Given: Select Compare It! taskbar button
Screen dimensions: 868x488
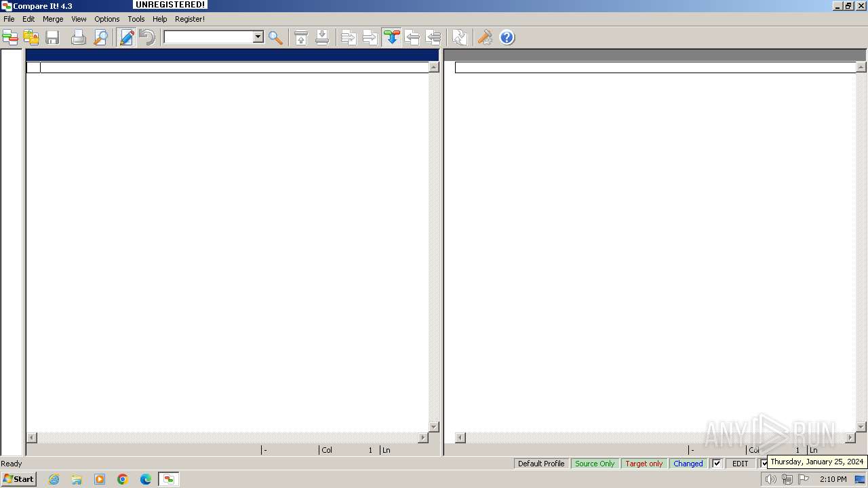Looking at the screenshot, I should (x=169, y=479).
